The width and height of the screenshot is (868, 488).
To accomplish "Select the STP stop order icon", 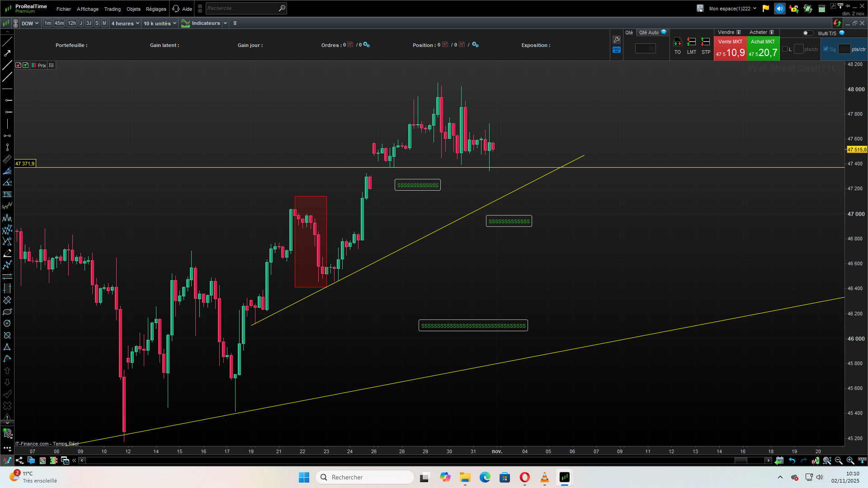I will click(x=705, y=42).
